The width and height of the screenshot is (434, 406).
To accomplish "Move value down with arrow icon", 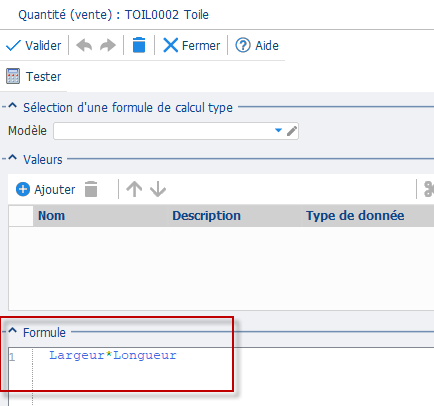I will click(x=158, y=189).
